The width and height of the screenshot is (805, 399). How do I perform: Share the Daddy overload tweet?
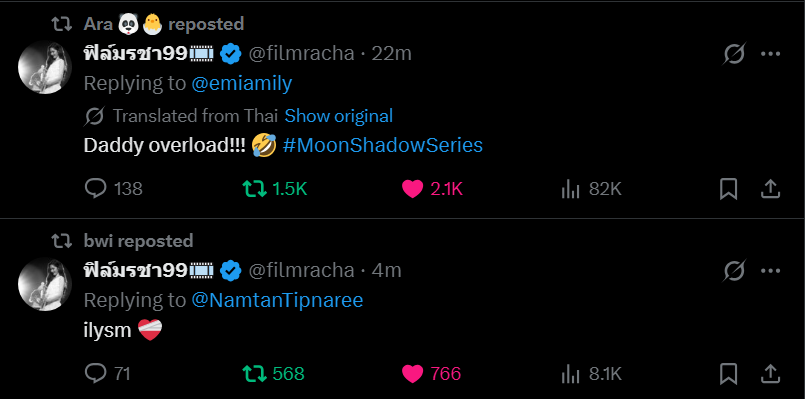(x=770, y=189)
